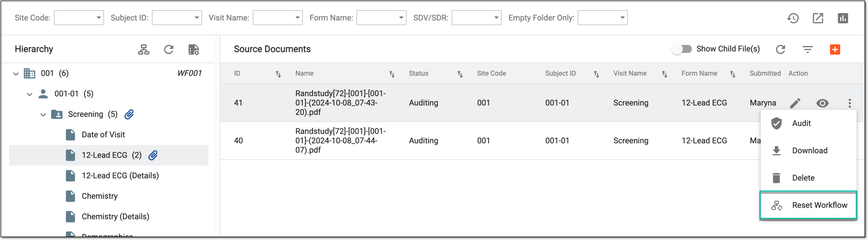Open the three-dot menu for document 41

click(850, 103)
